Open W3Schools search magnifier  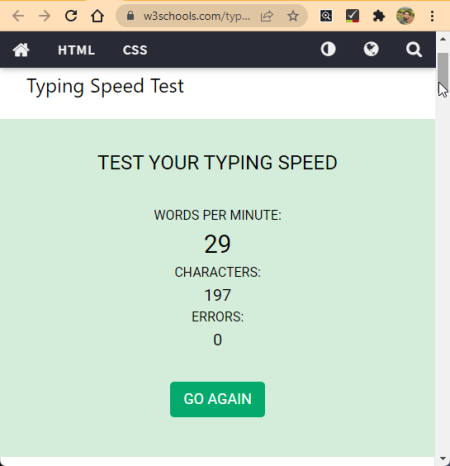coord(414,50)
